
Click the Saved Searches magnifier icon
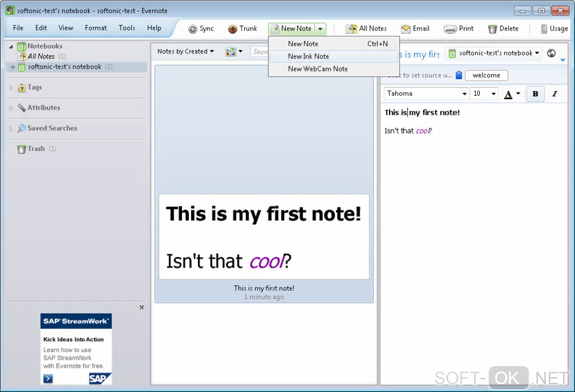pyautogui.click(x=21, y=128)
